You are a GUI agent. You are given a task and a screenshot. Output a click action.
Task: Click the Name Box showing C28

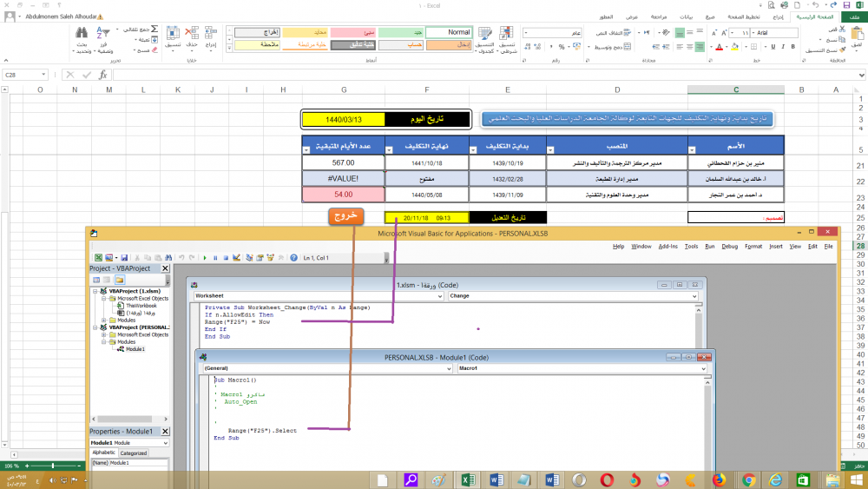(25, 75)
